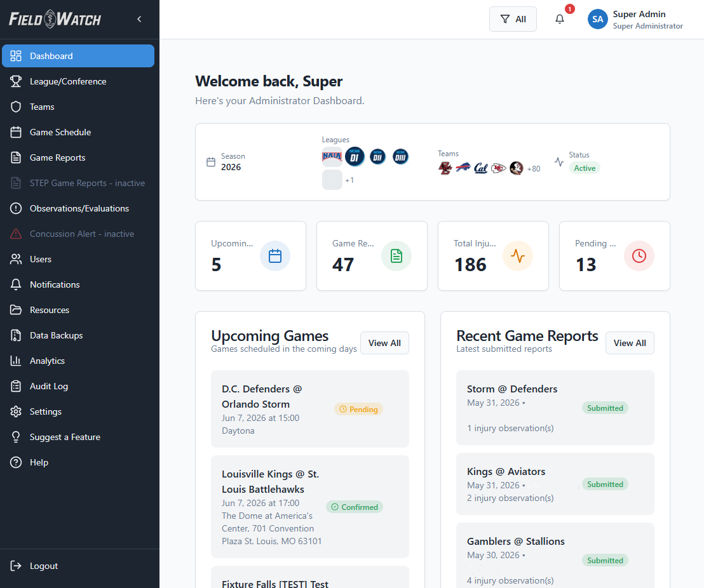Collapse the sidebar with the chevron arrow
Image resolution: width=704 pixels, height=588 pixels.
coord(139,19)
